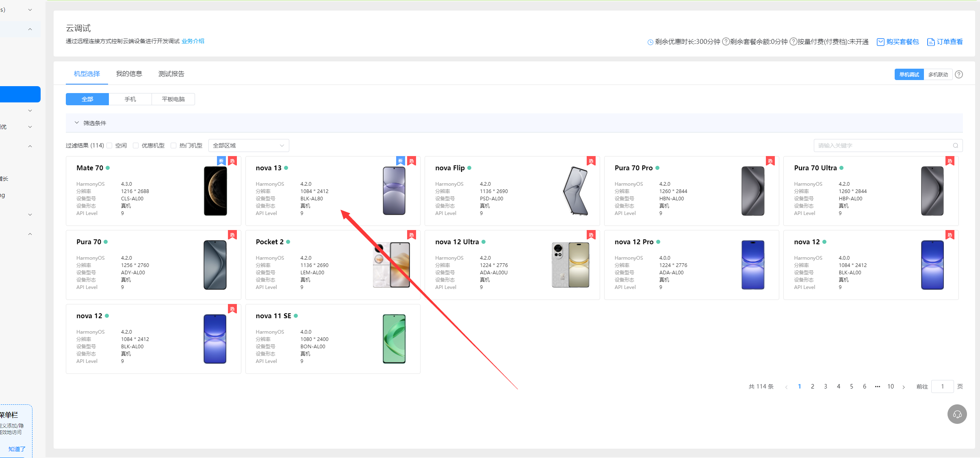This screenshot has width=980, height=458.
Task: Click 知道了 in the sidebar tip
Action: click(17, 449)
